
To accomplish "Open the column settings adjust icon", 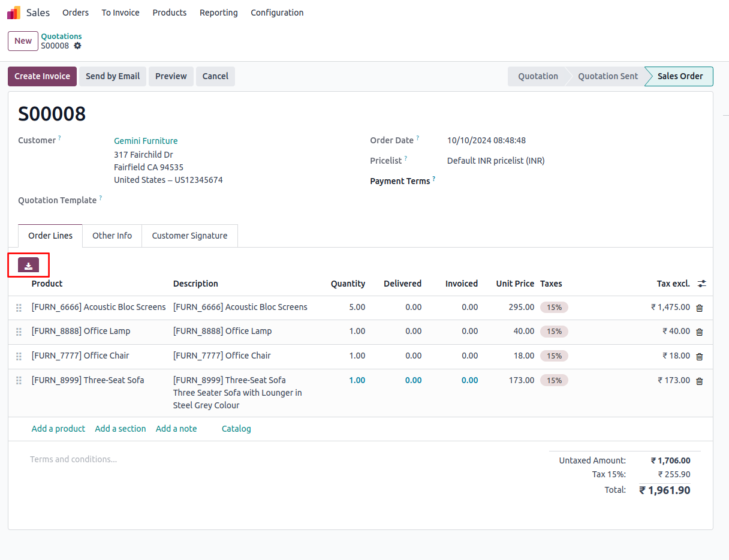I will [x=701, y=284].
